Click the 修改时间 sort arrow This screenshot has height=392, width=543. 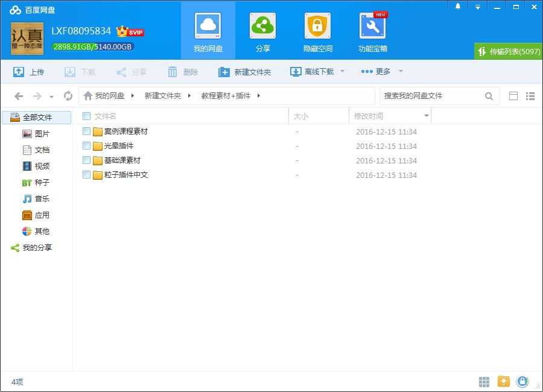427,116
